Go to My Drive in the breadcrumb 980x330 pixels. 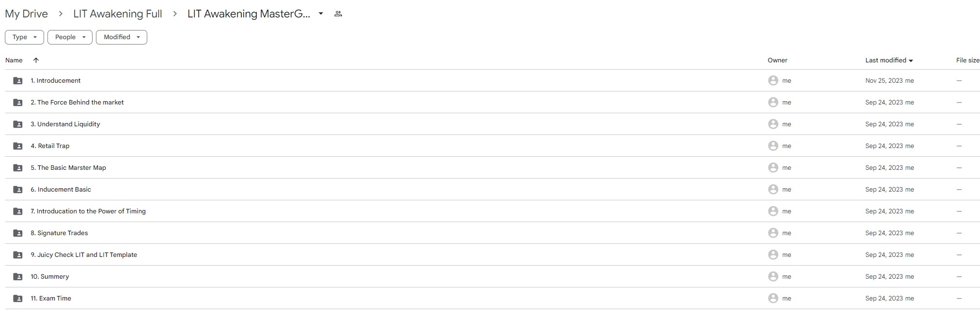click(26, 14)
